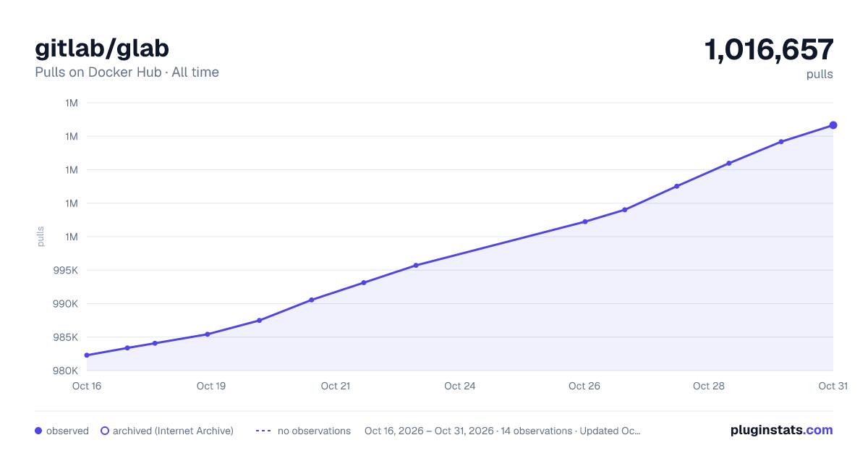Image resolution: width=868 pixels, height=456 pixels.
Task: Click the 995K y-axis label
Action: click(65, 270)
